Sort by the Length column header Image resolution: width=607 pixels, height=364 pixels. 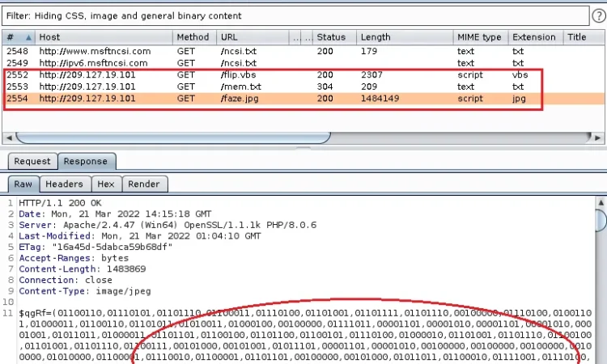click(x=405, y=37)
